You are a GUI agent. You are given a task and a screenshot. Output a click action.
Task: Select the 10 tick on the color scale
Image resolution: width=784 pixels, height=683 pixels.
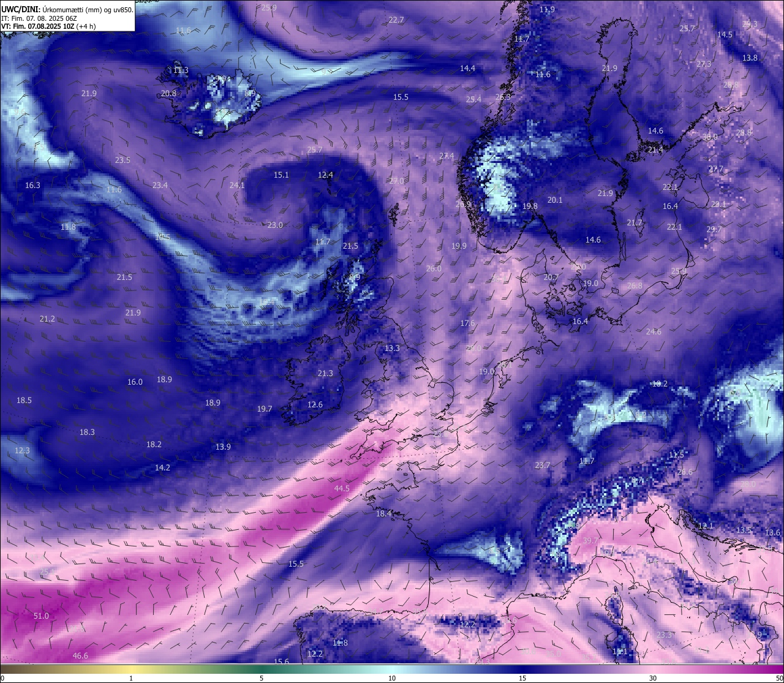point(392,678)
